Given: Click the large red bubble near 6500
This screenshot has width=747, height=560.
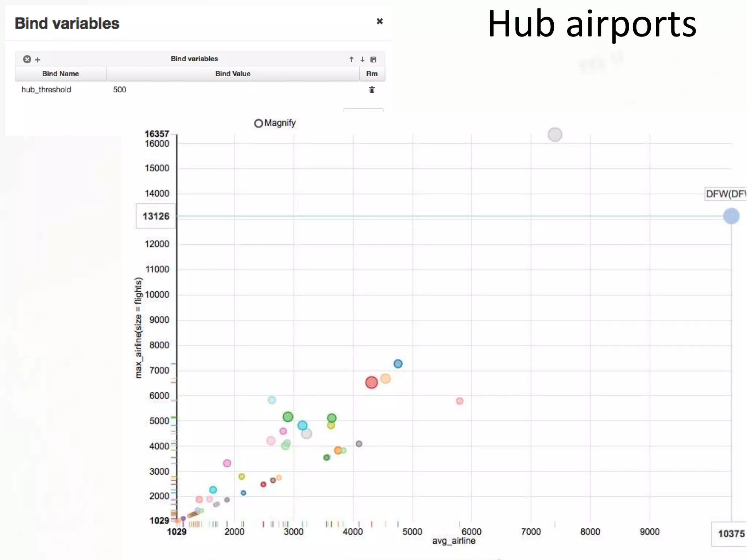Looking at the screenshot, I should [x=371, y=382].
